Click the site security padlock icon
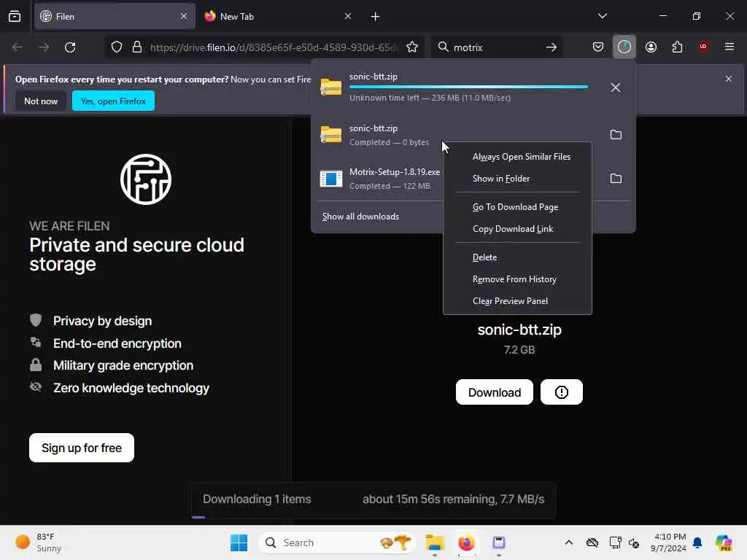Viewport: 747px width, 560px height. pyautogui.click(x=137, y=47)
